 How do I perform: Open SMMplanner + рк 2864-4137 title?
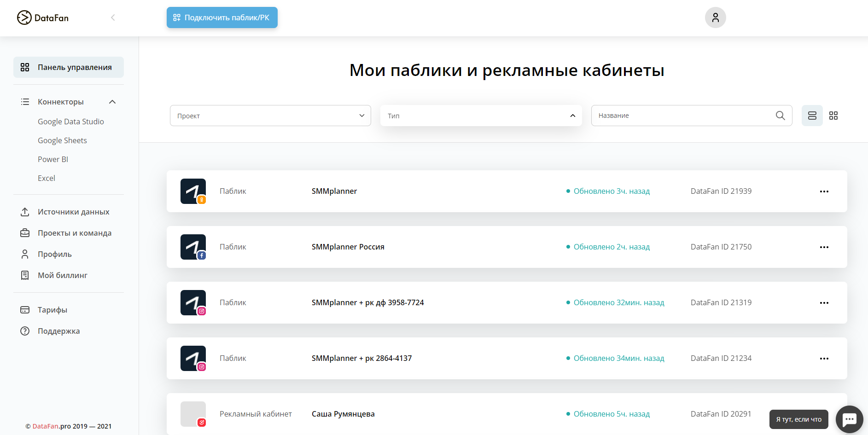click(361, 358)
